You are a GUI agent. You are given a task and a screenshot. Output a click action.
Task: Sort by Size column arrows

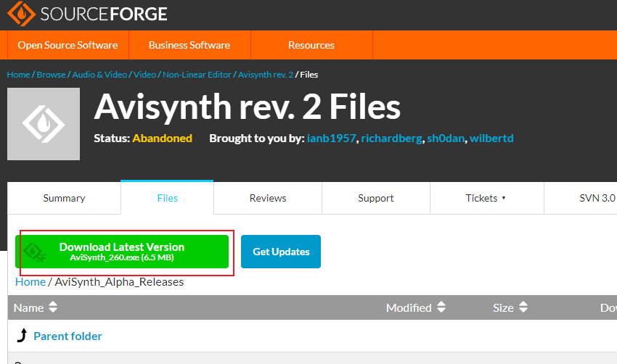point(523,308)
